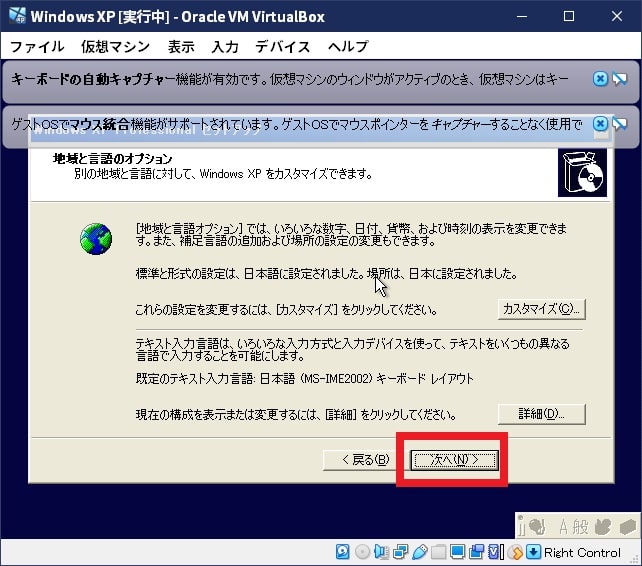Click the text 既定のテキスト入力言語 line
This screenshot has width=642, height=566.
(305, 378)
